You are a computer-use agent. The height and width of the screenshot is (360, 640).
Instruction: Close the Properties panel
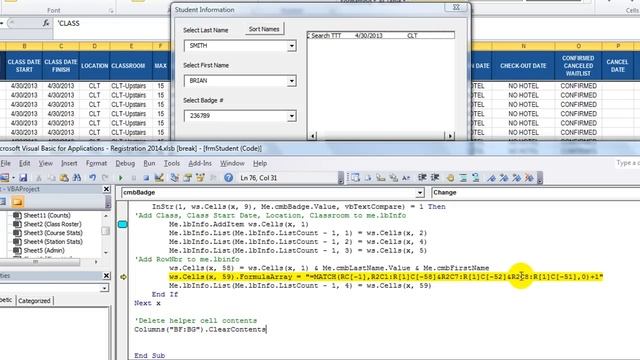[106, 276]
